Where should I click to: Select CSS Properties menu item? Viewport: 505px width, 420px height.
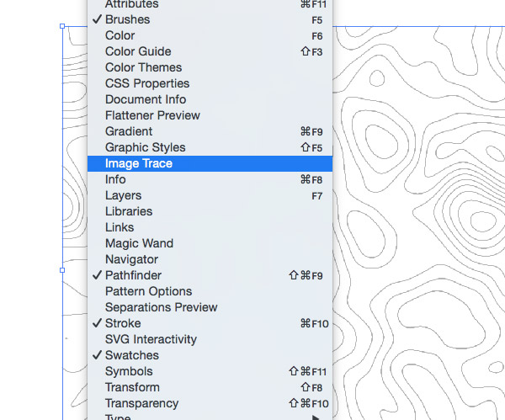pos(147,83)
